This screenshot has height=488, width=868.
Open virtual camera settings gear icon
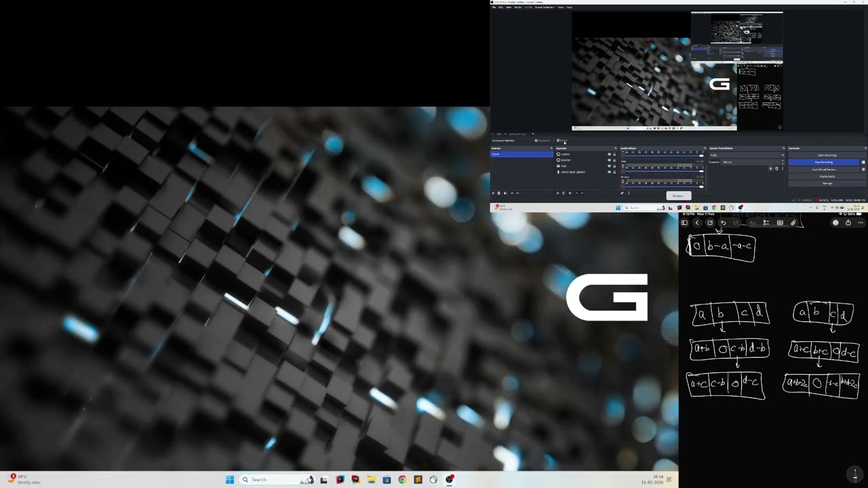click(863, 169)
